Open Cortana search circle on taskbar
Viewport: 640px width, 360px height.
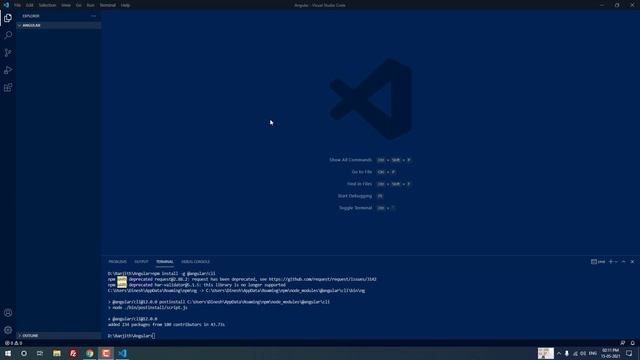click(24, 353)
